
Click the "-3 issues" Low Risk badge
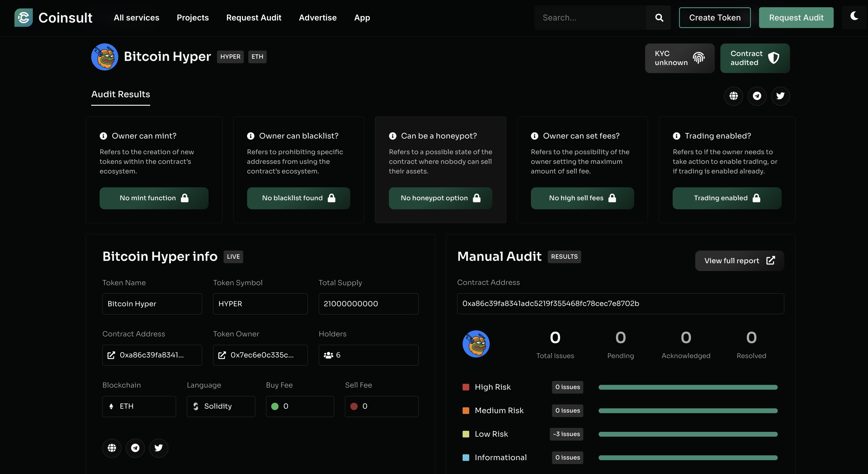(566, 434)
